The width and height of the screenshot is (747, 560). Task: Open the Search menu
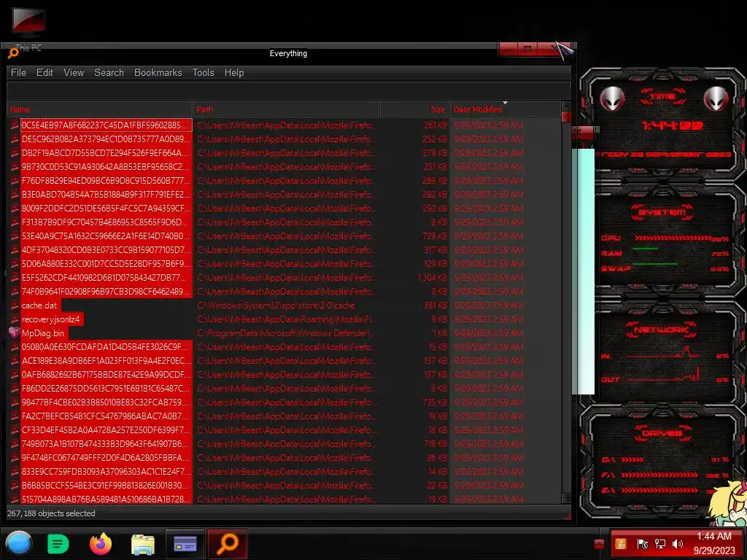109,72
